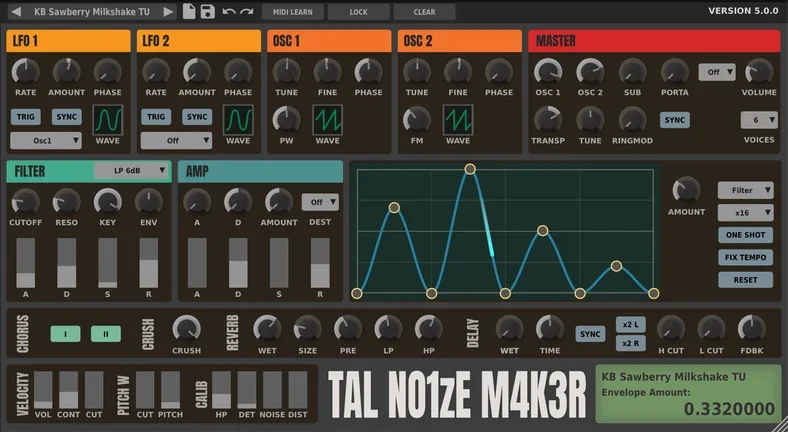
Task: Toggle Master oscillator SYNC button
Action: coord(674,120)
